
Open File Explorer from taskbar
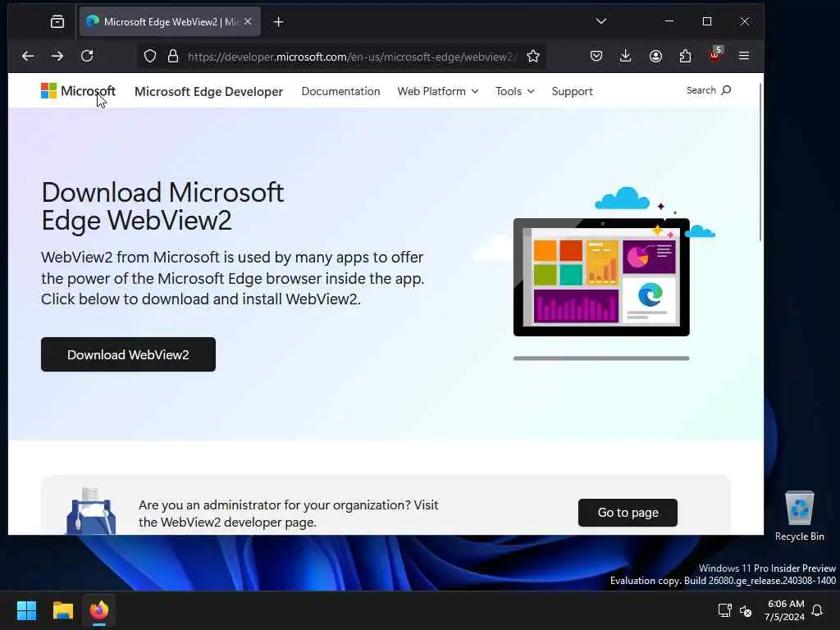62,610
